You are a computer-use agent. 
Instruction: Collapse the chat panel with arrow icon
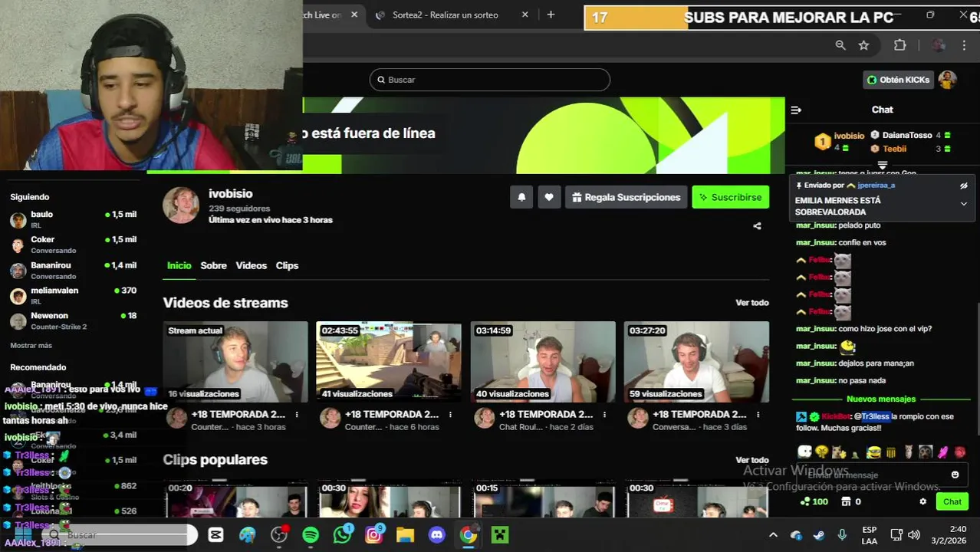pos(796,110)
